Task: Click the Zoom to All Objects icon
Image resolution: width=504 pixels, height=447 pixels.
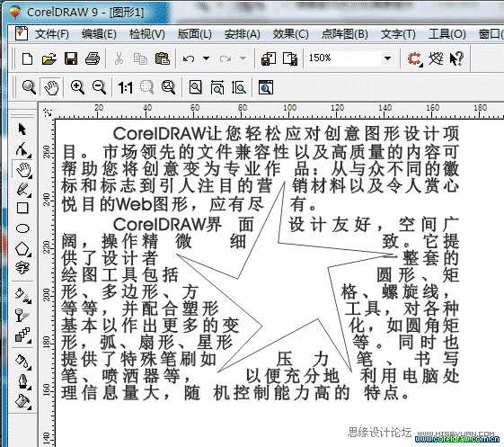Action: (x=168, y=87)
